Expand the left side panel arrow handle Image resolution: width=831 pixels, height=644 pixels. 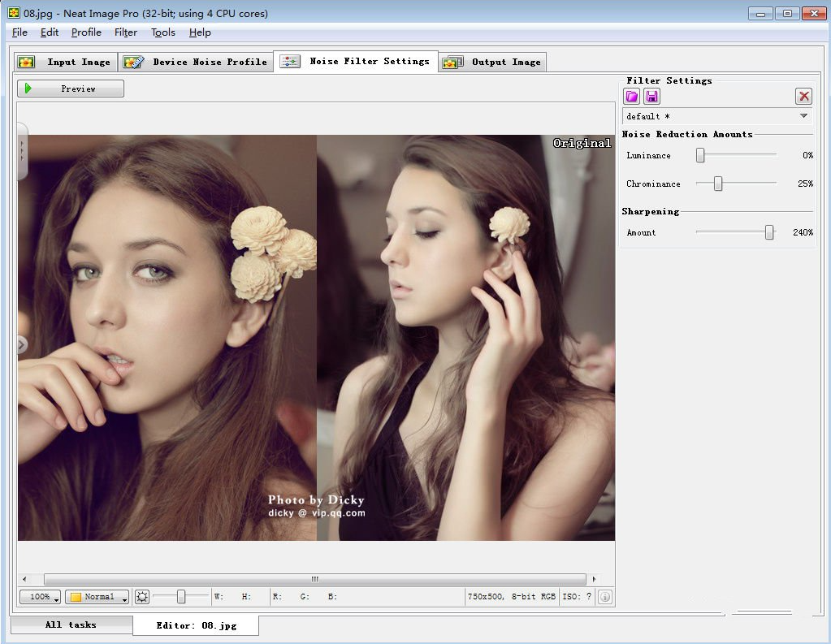(22, 345)
